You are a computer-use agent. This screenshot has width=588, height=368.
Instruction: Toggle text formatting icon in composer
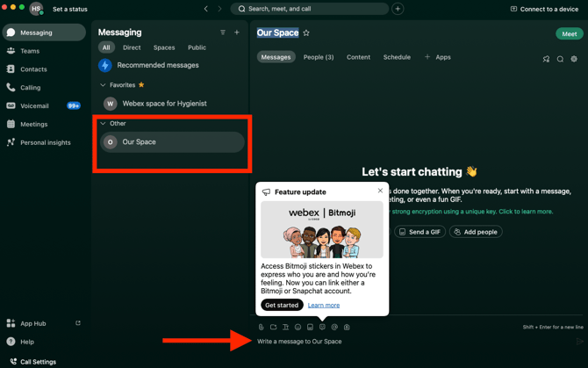[286, 327]
